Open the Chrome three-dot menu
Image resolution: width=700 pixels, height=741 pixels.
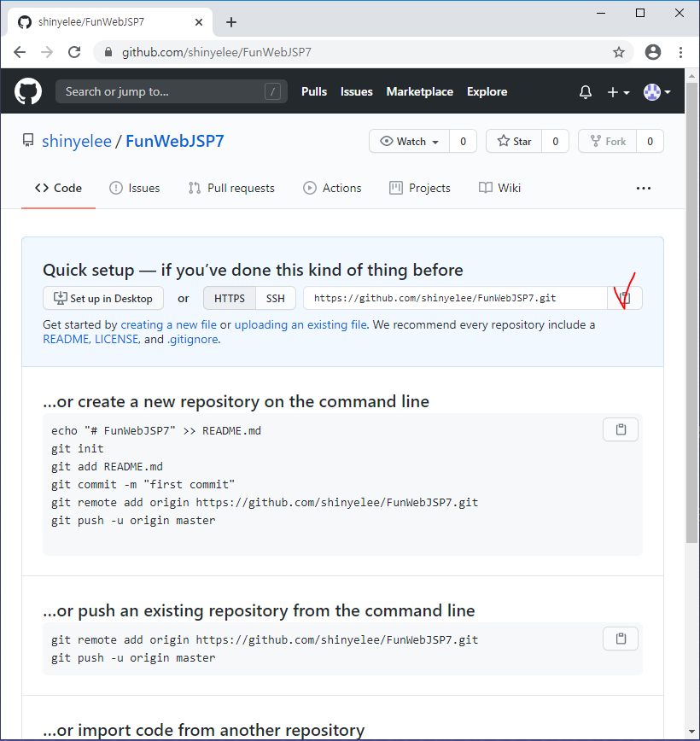[x=680, y=52]
